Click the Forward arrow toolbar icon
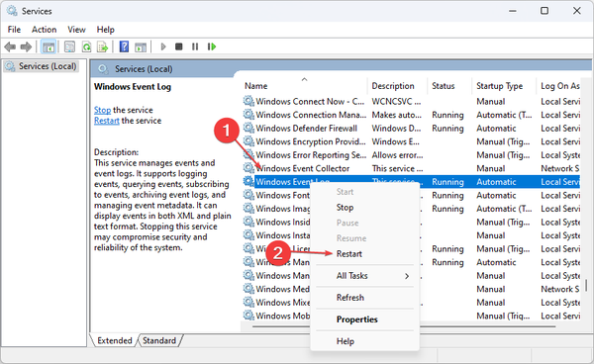Screen dimensions: 594x364 26,46
